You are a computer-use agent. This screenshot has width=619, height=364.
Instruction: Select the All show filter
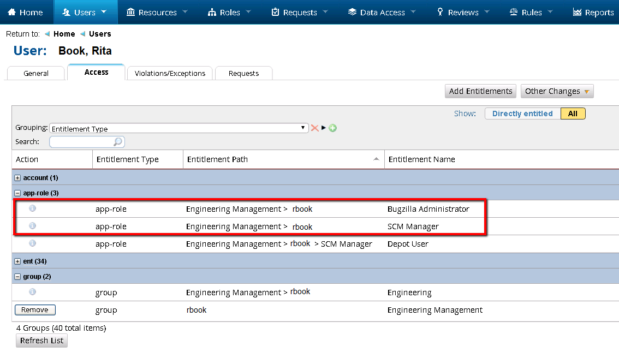(x=573, y=114)
